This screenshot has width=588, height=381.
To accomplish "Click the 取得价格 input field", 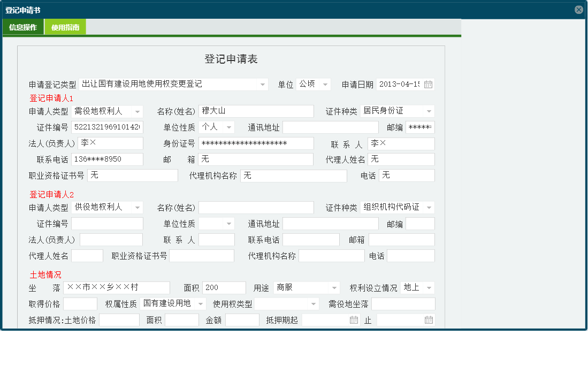I will click(80, 303).
